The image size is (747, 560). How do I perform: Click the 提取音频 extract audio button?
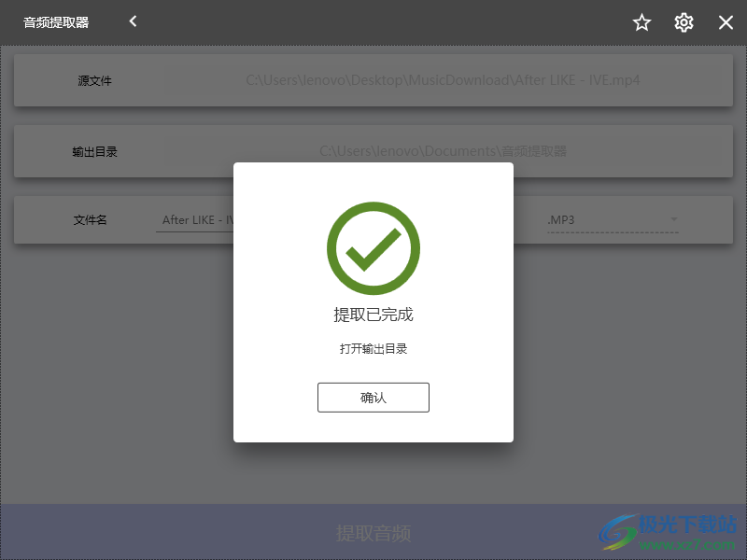(373, 532)
